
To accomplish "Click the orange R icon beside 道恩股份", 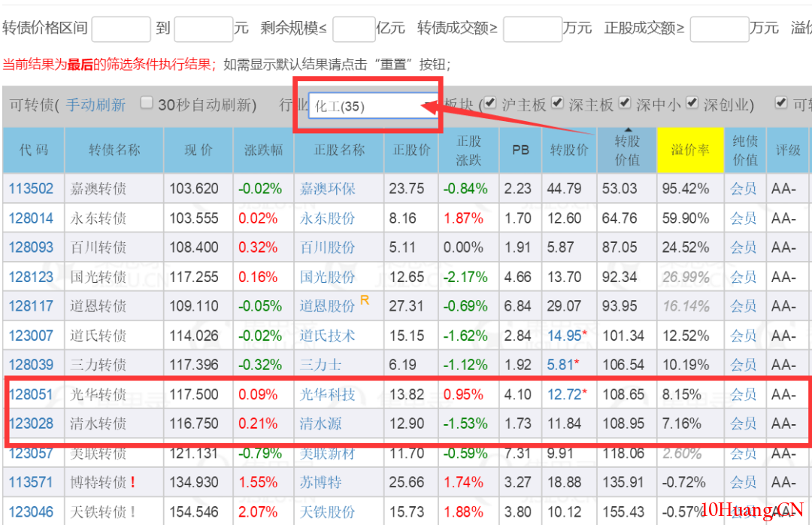I will [x=365, y=300].
